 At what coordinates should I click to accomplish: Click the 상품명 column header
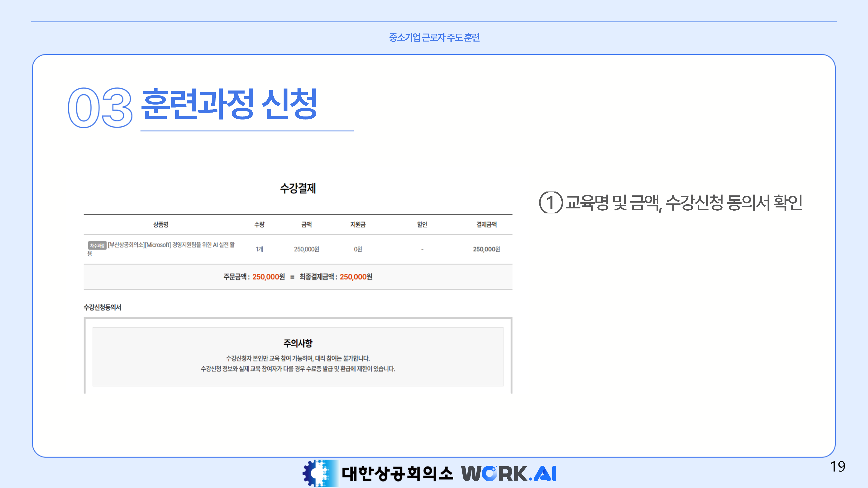click(x=161, y=225)
